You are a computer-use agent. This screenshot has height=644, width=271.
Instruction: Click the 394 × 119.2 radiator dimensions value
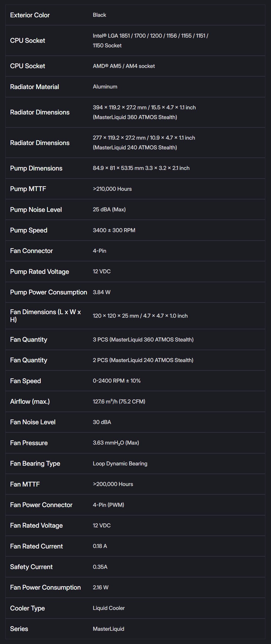click(144, 112)
